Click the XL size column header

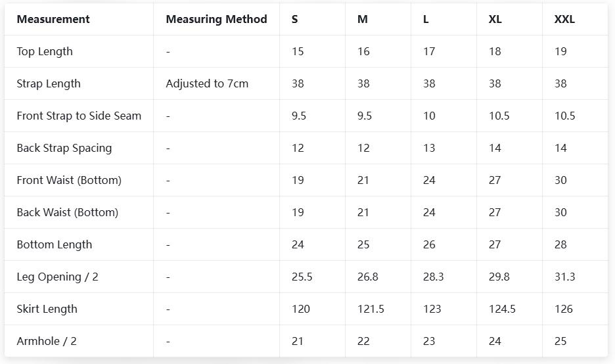pos(495,19)
